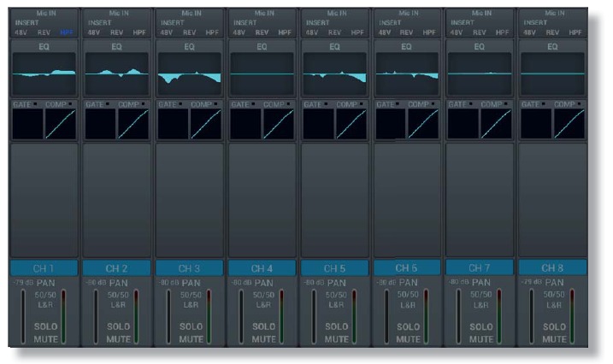Image resolution: width=613 pixels, height=364 pixels.
Task: Toggle REV polarity on CH 2
Action: click(116, 32)
